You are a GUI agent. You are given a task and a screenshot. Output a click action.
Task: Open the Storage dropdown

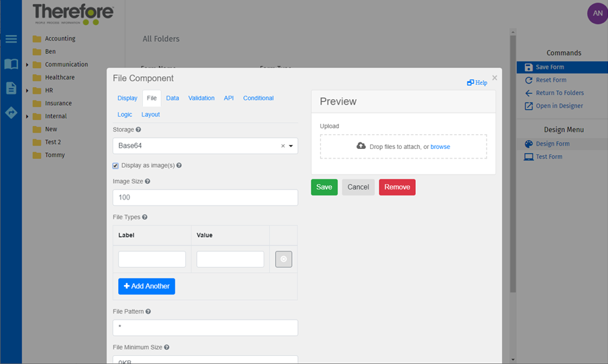(x=291, y=146)
